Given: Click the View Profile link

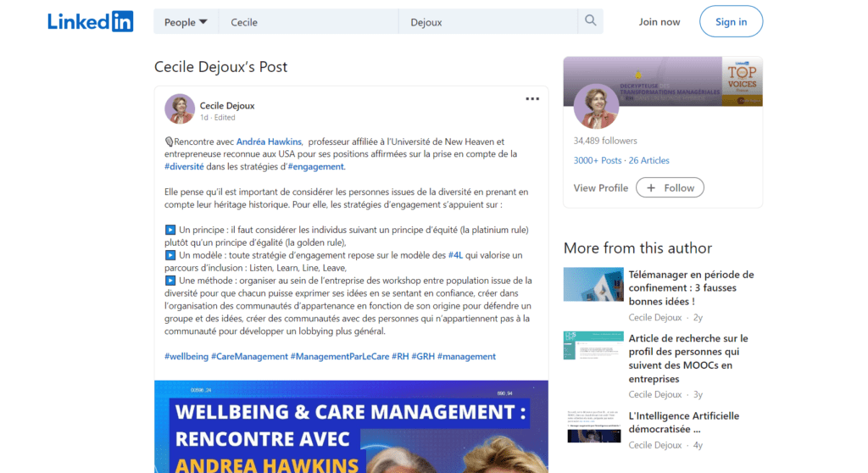Looking at the screenshot, I should 601,188.
